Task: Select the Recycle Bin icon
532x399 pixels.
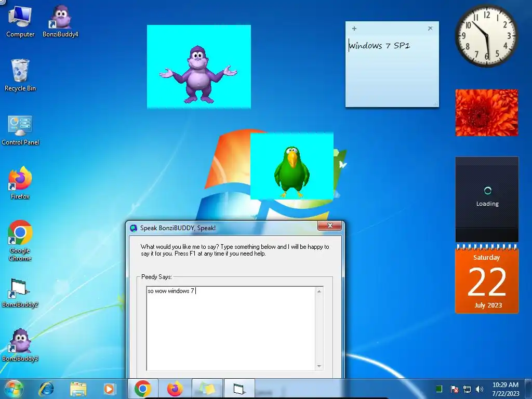Action: 20,75
